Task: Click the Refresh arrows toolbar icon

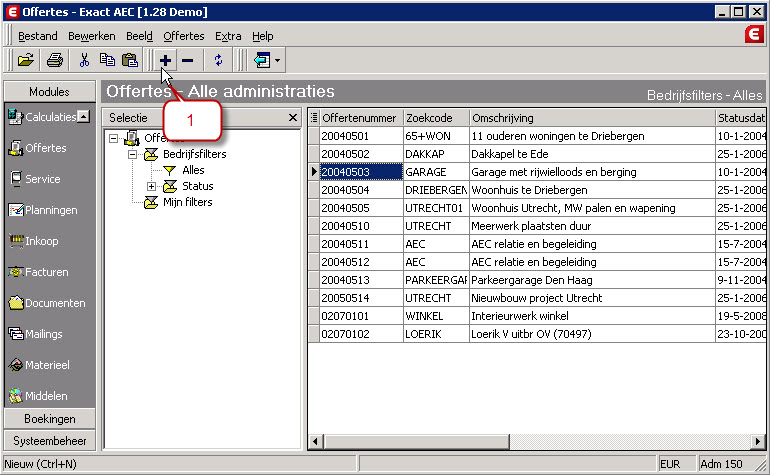Action: (218, 60)
